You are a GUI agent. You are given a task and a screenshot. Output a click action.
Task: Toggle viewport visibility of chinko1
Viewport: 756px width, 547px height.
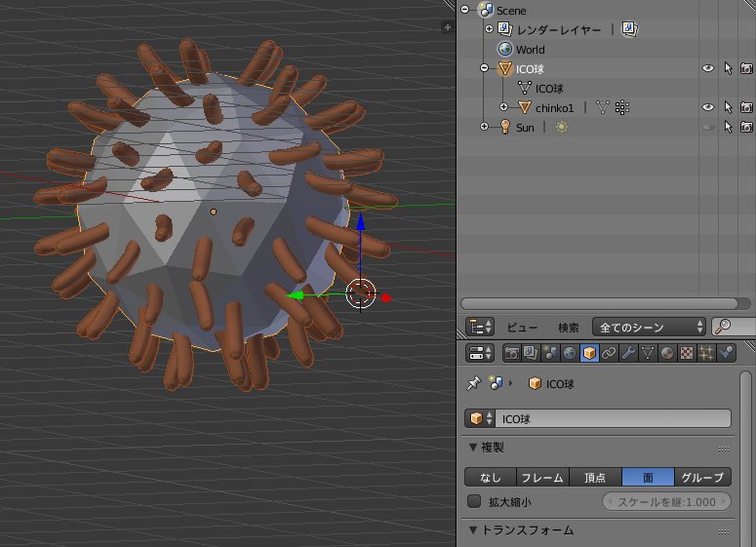(708, 107)
